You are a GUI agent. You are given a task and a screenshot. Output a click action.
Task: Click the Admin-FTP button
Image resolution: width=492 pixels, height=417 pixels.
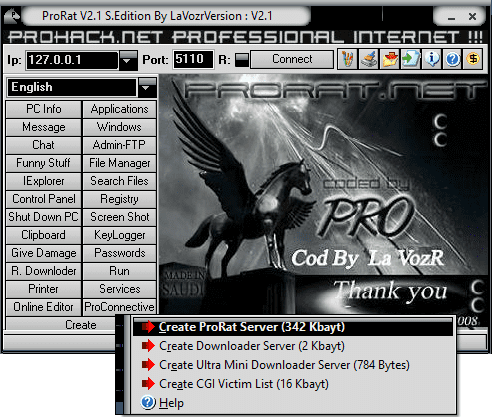[119, 145]
